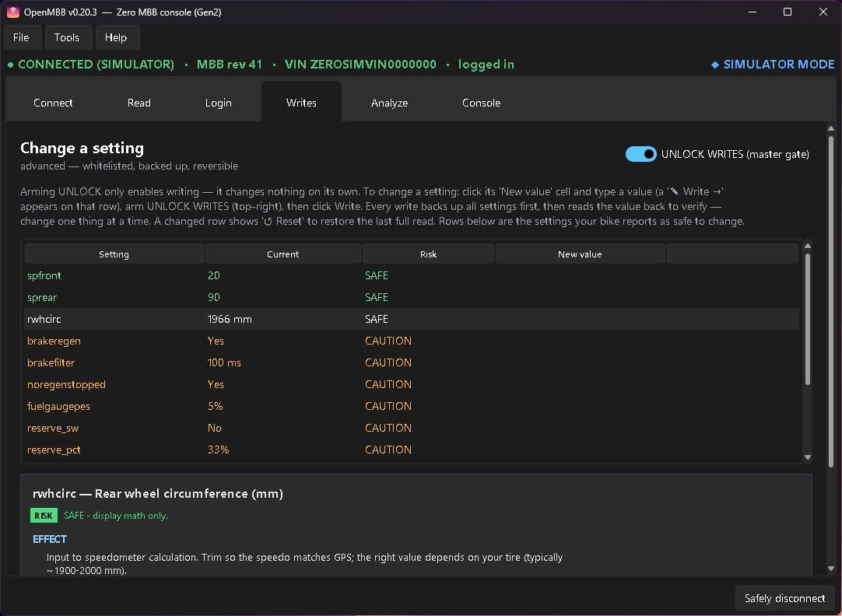The width and height of the screenshot is (842, 616).
Task: Switch to the Console tab
Action: [481, 103]
